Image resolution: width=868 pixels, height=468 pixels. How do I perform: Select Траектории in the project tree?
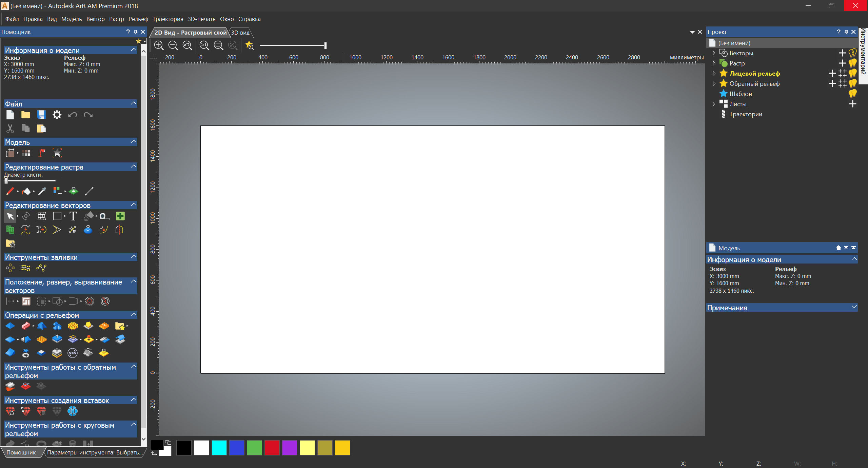click(746, 114)
